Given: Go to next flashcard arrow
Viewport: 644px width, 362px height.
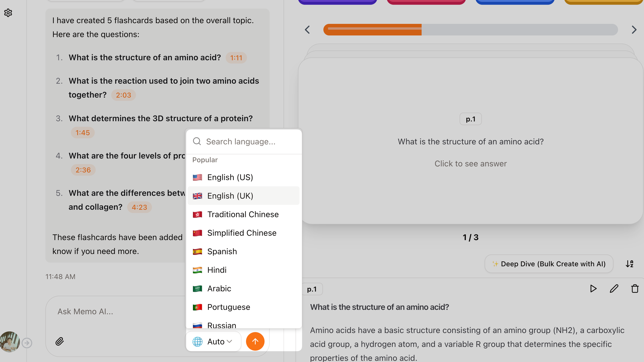Looking at the screenshot, I should tap(634, 30).
